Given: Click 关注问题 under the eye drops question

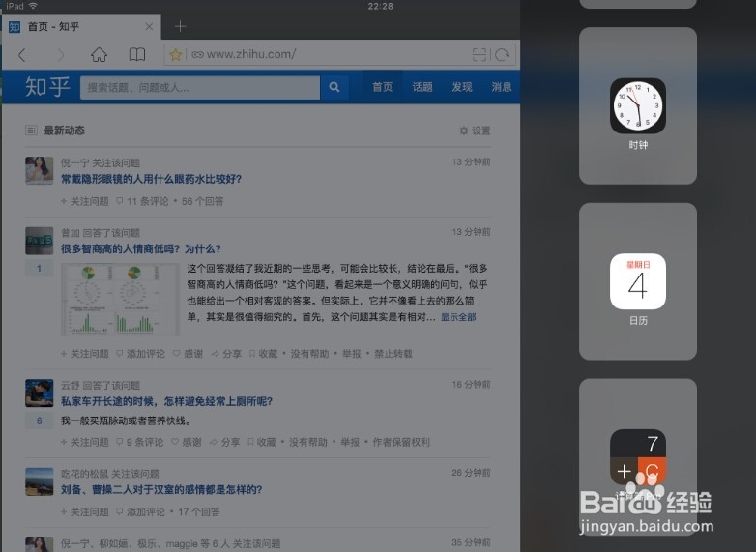Looking at the screenshot, I should click(85, 201).
